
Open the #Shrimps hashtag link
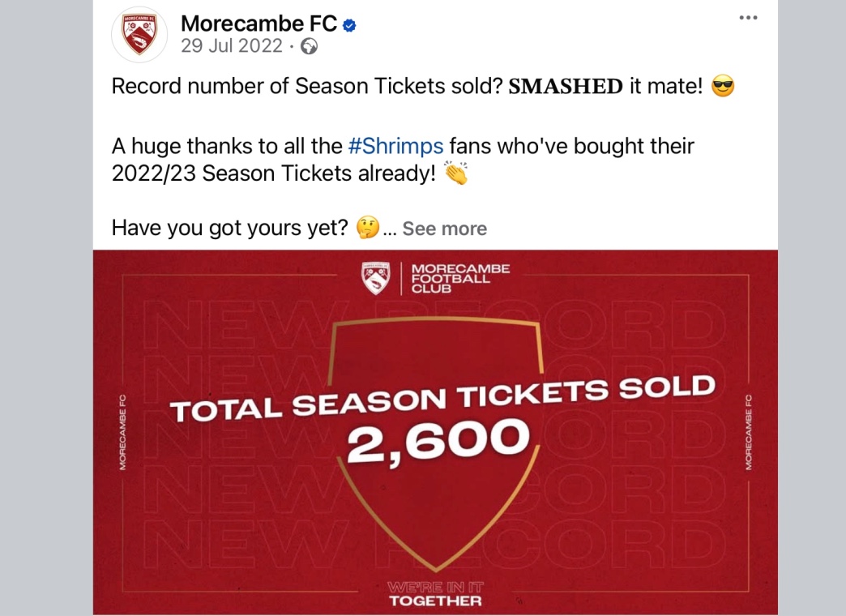click(396, 146)
